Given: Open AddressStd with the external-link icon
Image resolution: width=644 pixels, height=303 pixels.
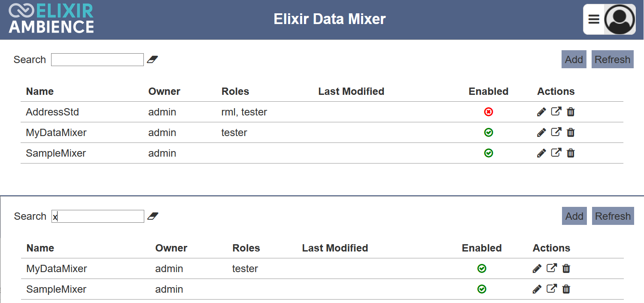Looking at the screenshot, I should 556,112.
